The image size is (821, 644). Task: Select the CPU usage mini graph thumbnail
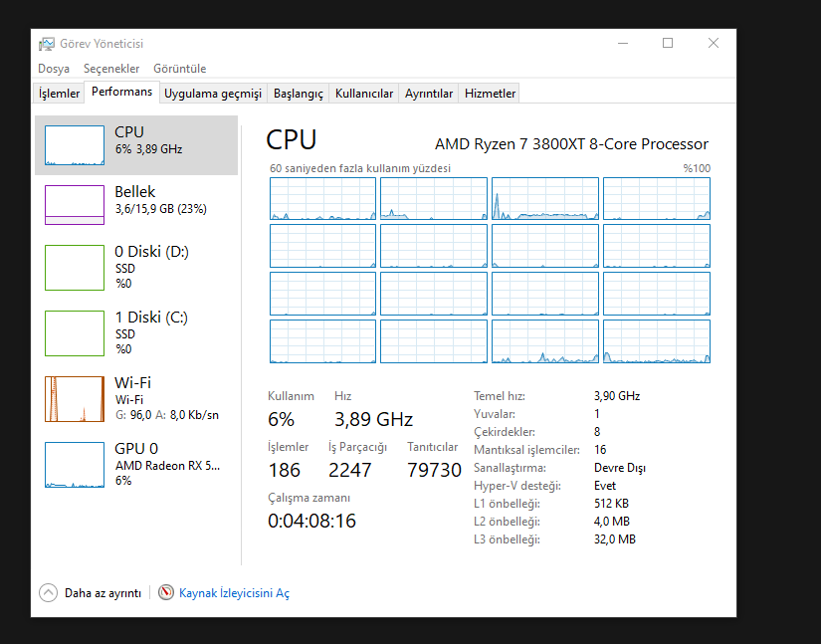(x=75, y=145)
